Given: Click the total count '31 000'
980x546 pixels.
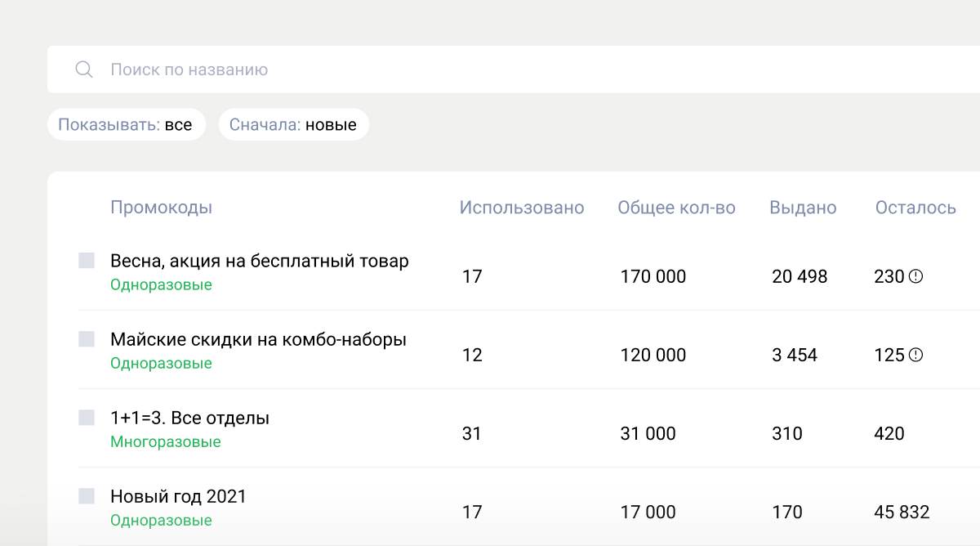Looking at the screenshot, I should click(648, 433).
